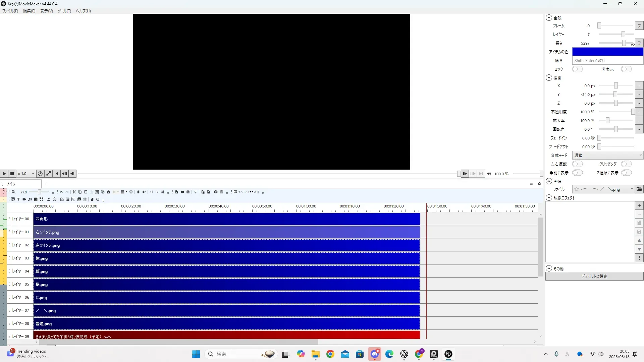644x362 pixels.
Task: Open image file browser folder icon
Action: click(x=639, y=189)
